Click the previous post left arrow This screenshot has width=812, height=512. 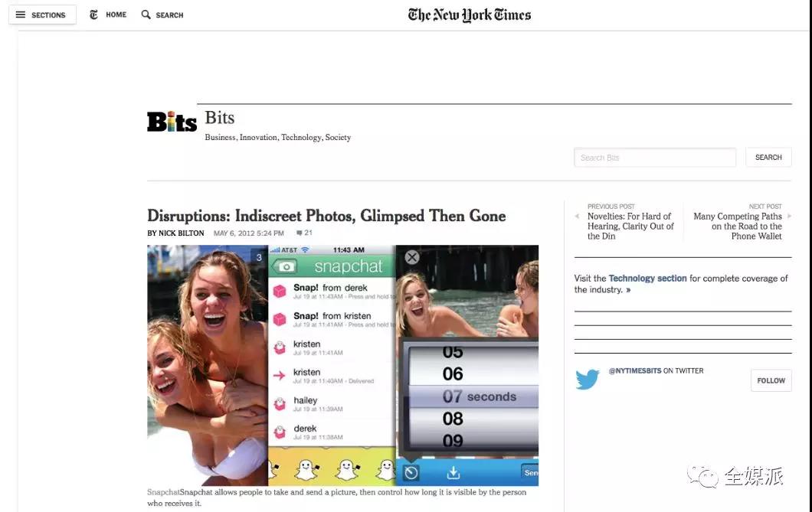coord(577,216)
